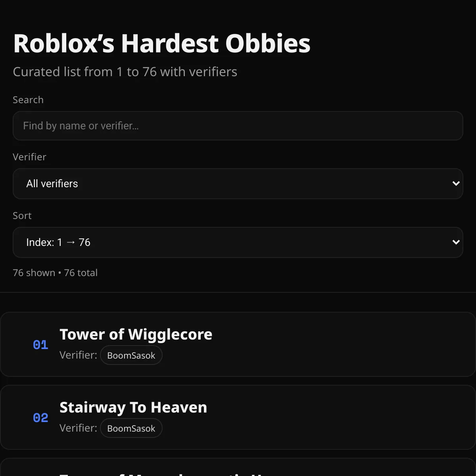
Task: Click the chevron arrow on Verifier dropdown
Action: [456, 184]
